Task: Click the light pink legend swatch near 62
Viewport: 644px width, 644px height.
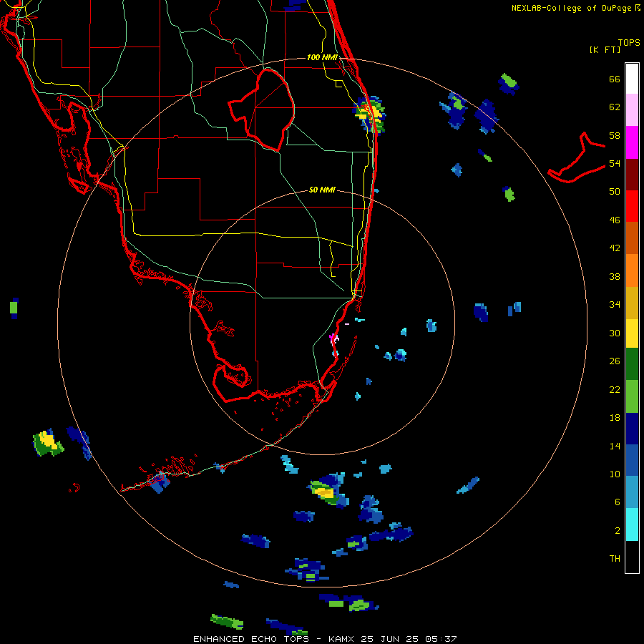Action: 632,109
